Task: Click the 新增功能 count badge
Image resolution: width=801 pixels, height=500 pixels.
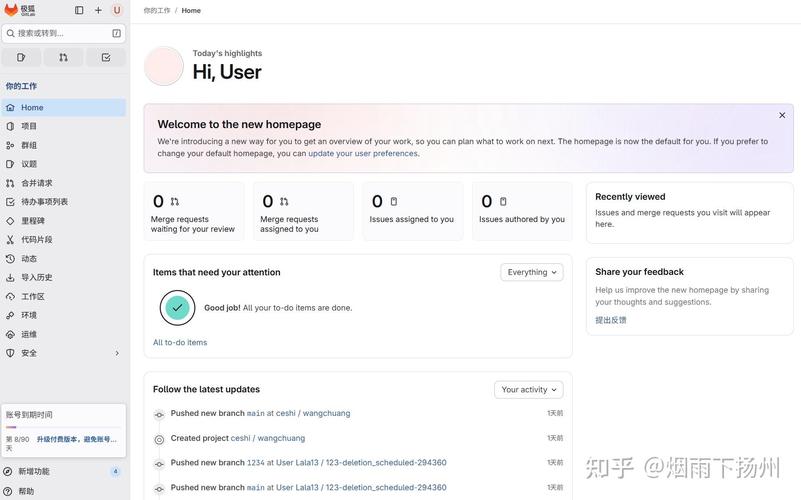Action: [x=115, y=471]
